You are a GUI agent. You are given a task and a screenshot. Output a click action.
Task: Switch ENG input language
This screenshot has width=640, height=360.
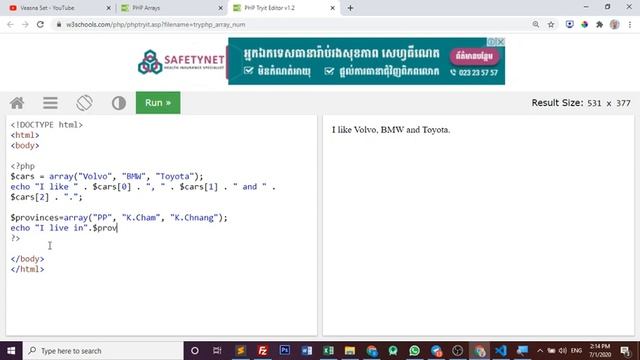(x=576, y=351)
